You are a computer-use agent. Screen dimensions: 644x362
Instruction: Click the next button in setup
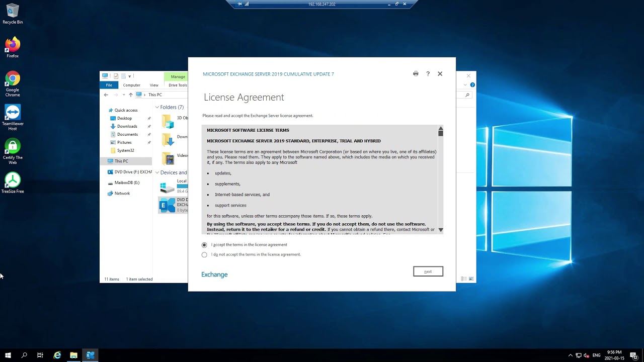click(x=428, y=271)
